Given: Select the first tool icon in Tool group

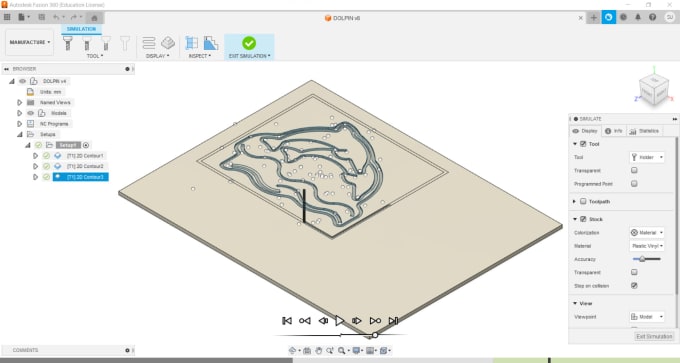Looking at the screenshot, I should pos(68,43).
